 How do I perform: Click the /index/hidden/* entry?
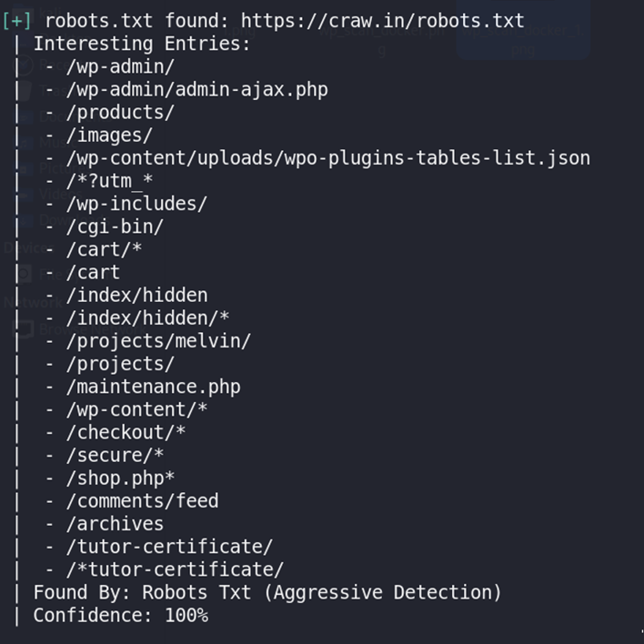point(147,318)
